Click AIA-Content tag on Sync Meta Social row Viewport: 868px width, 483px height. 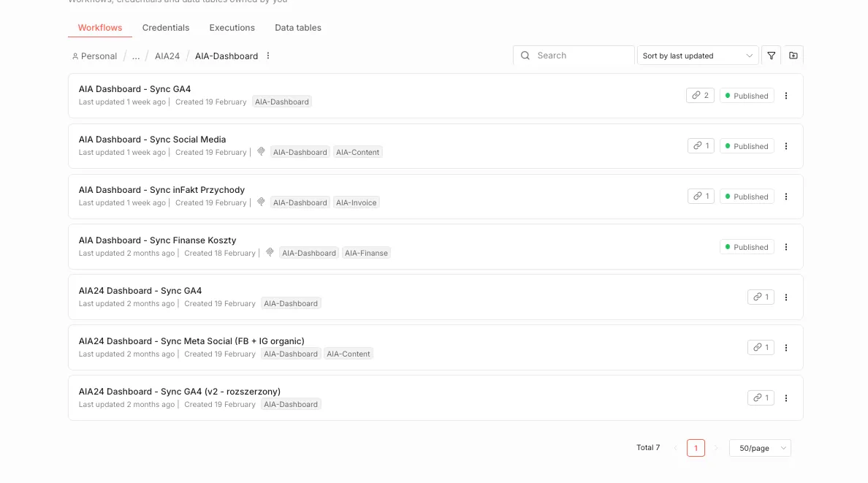tap(349, 354)
